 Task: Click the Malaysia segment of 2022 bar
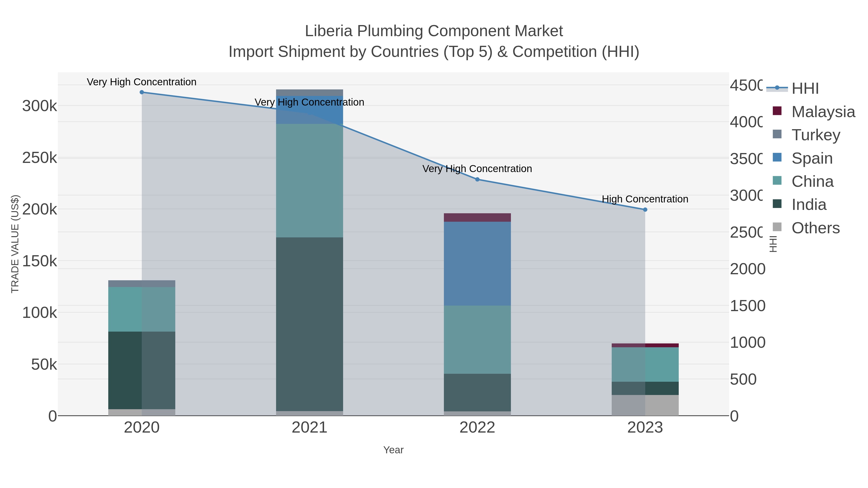coord(477,217)
